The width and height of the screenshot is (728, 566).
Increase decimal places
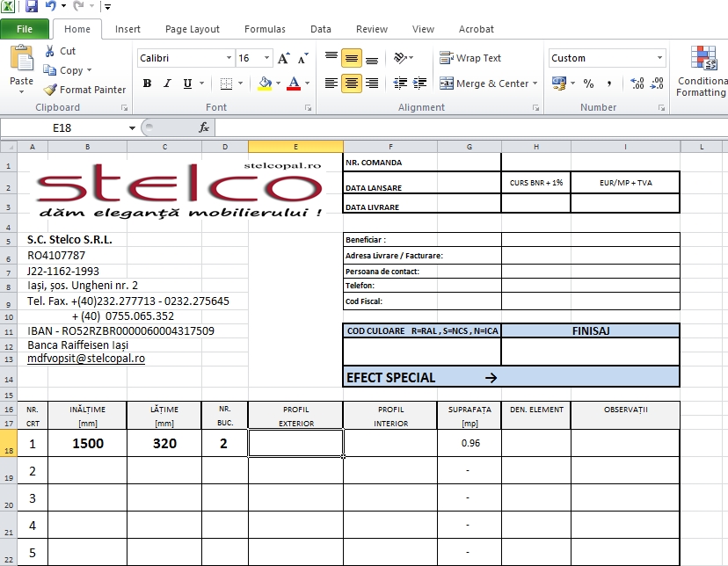[x=637, y=83]
